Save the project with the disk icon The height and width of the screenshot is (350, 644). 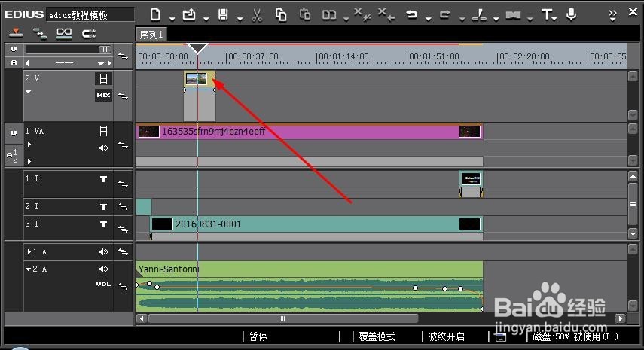223,14
